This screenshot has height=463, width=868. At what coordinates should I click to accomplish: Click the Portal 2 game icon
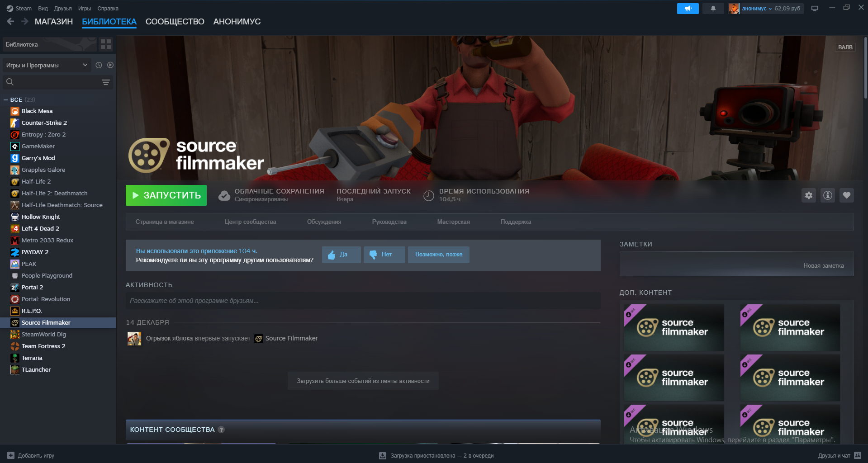(x=15, y=288)
